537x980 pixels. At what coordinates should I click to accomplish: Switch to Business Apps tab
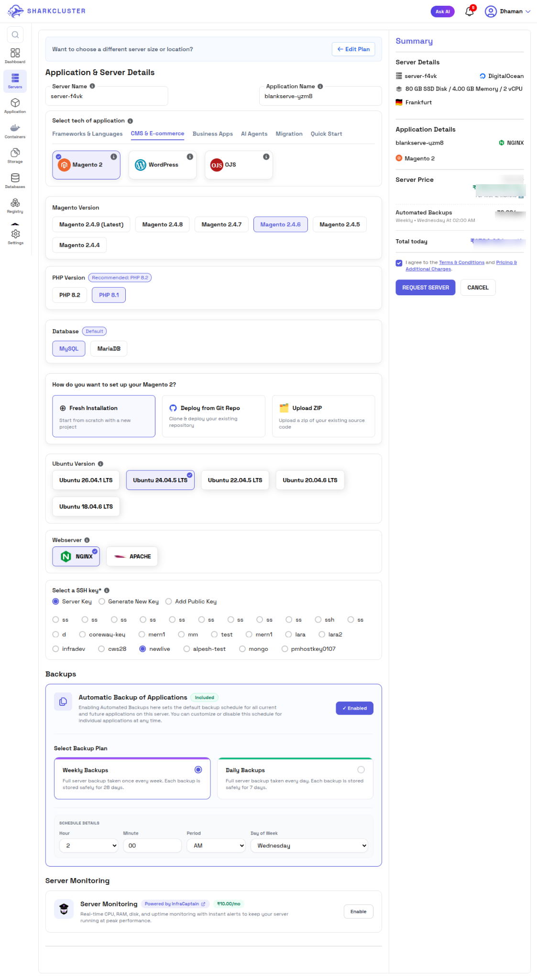[x=213, y=134]
